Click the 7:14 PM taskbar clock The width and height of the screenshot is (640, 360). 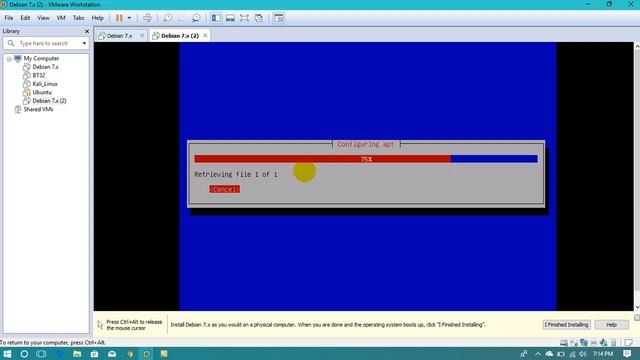tap(603, 354)
